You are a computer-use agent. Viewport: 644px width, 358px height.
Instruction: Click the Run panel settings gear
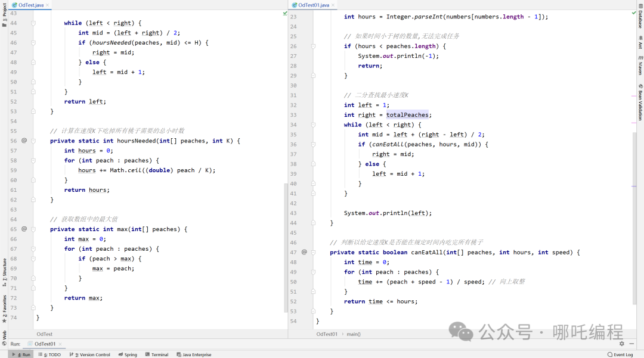[622, 344]
